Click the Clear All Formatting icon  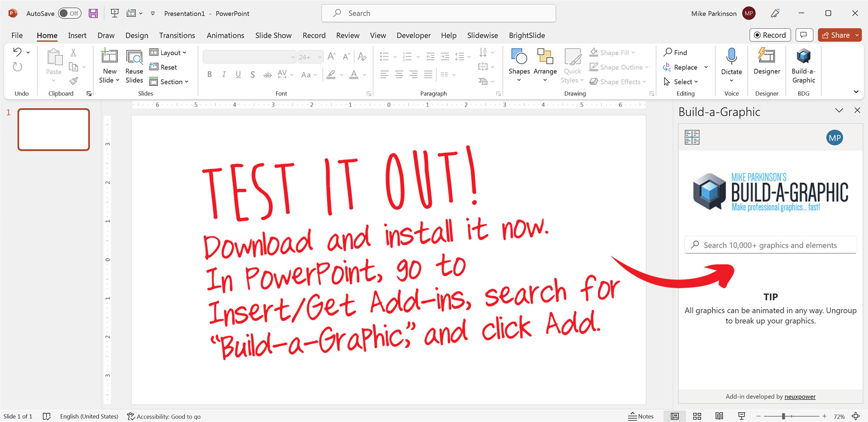(x=362, y=56)
